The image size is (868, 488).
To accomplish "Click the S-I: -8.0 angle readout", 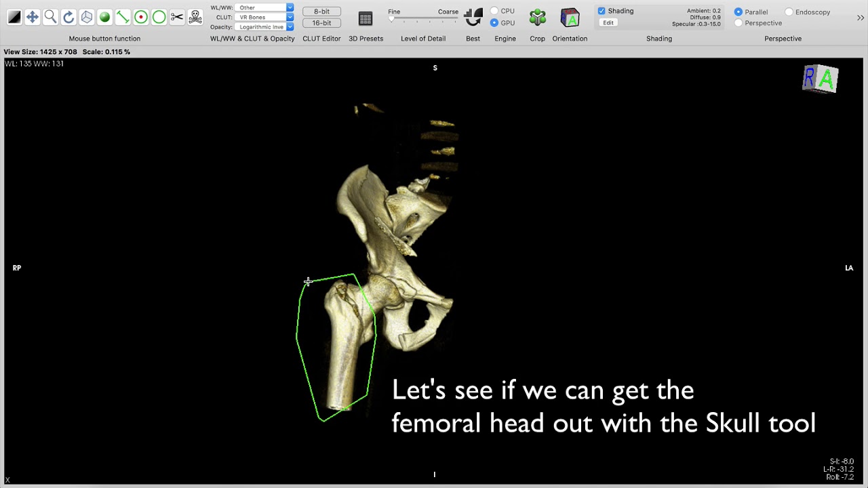I will coord(841,462).
